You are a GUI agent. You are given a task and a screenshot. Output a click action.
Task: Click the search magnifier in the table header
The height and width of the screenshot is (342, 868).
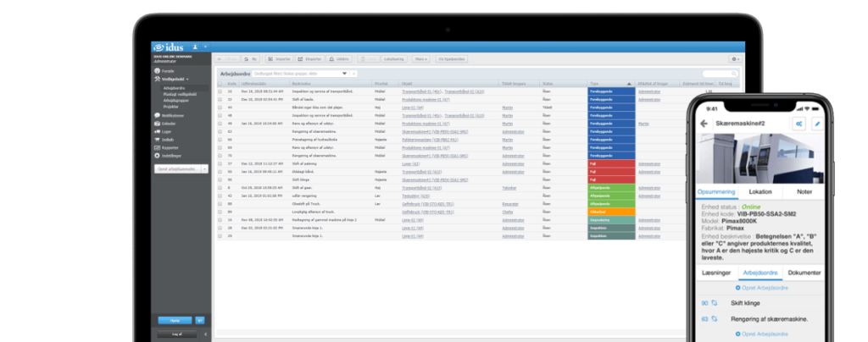click(734, 74)
